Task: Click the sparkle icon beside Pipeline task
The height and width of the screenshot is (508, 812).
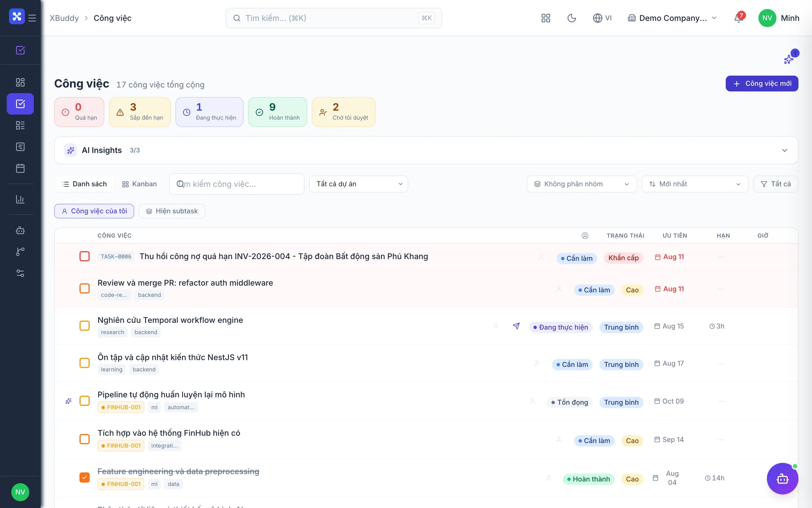Action: (69, 401)
